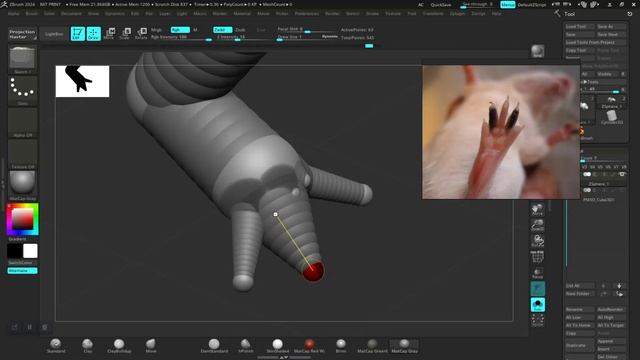Toggle the Transp transparency icon
The image size is (640, 360).
(x=538, y=272)
